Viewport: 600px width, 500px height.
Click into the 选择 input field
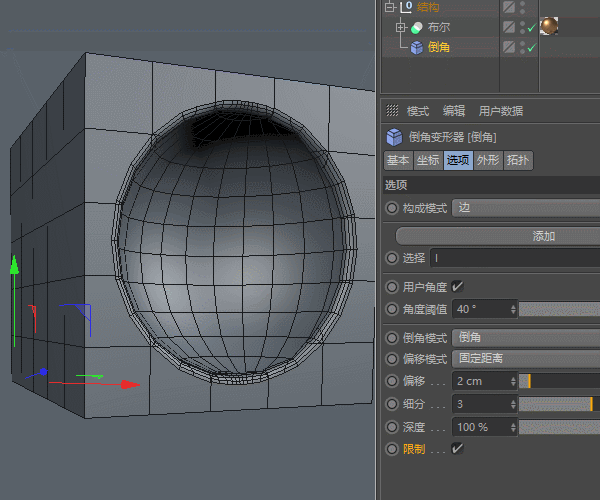(515, 258)
